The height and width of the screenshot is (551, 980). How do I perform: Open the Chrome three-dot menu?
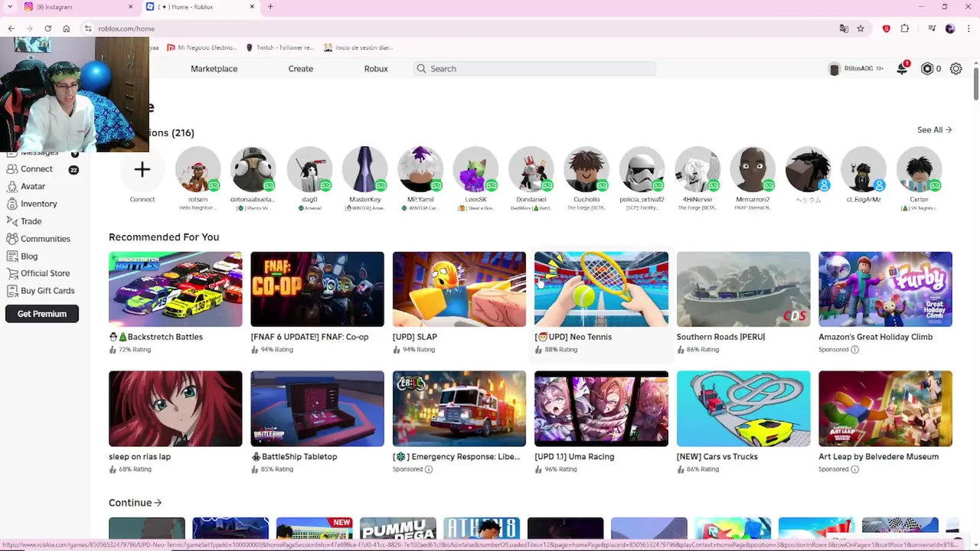[x=967, y=28]
